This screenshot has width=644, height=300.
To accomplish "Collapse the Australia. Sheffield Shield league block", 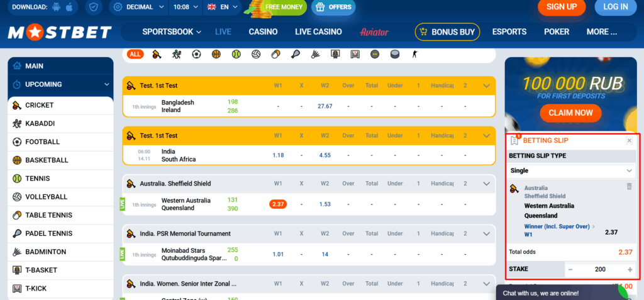I will click(x=487, y=184).
